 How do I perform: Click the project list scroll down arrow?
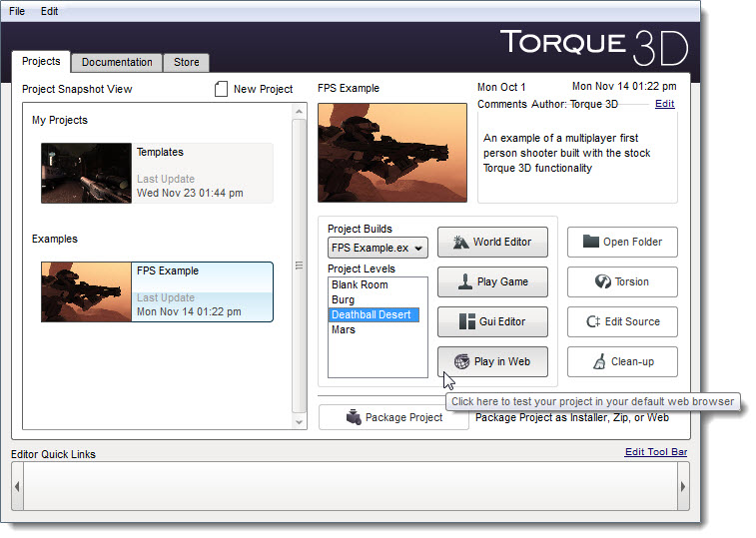(299, 422)
